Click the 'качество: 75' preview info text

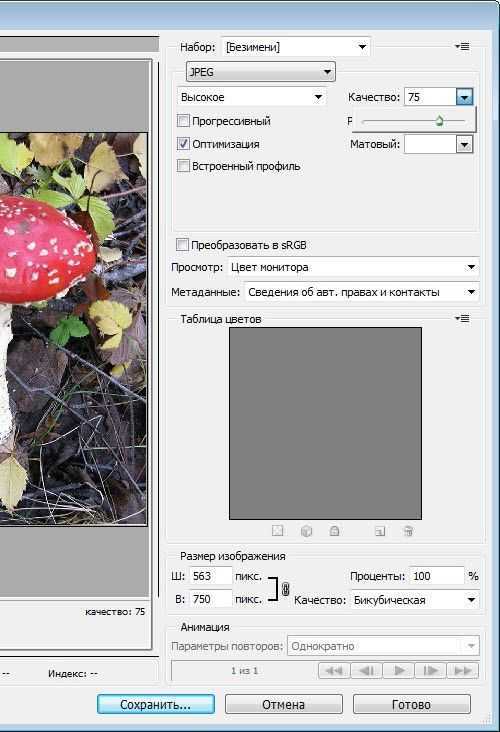coord(115,612)
